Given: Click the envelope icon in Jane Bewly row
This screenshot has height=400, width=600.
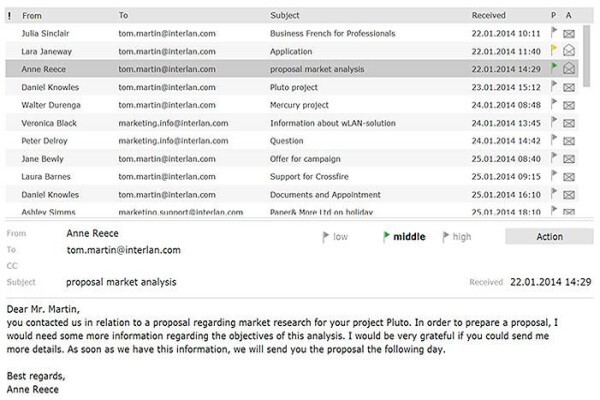Looking at the screenshot, I should pyautogui.click(x=569, y=159).
